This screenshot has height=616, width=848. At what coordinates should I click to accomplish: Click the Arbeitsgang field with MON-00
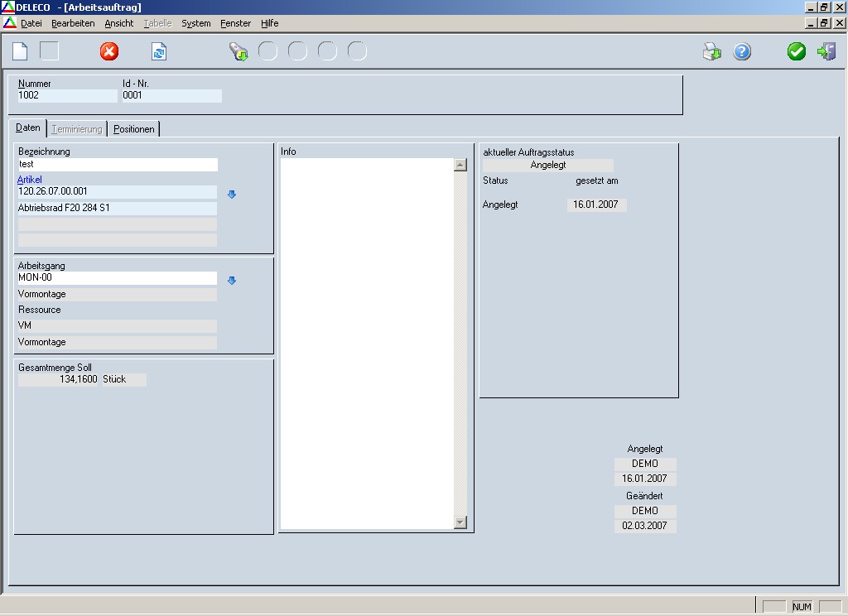(117, 278)
